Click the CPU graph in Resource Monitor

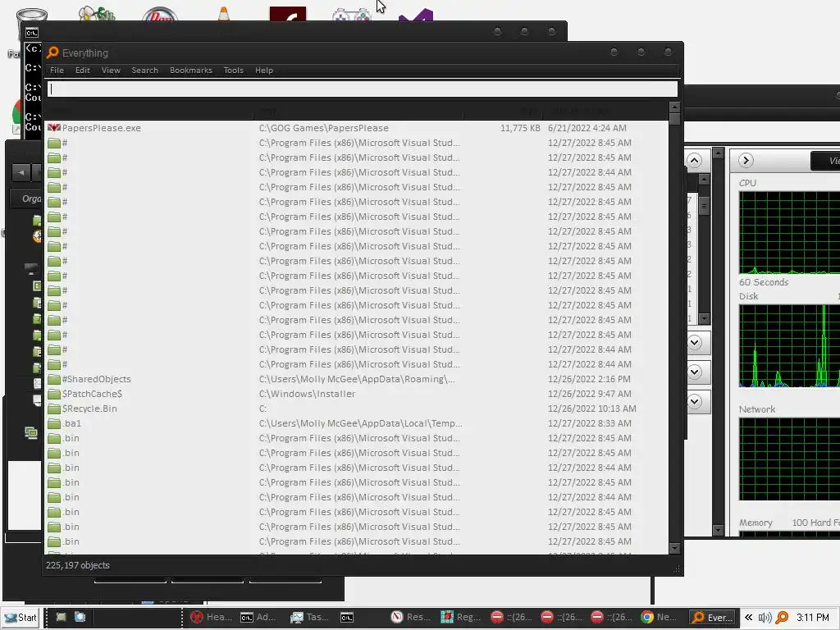789,233
